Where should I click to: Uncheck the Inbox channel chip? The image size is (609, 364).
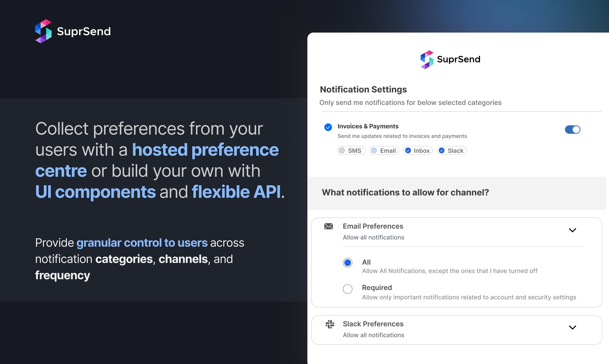point(418,151)
